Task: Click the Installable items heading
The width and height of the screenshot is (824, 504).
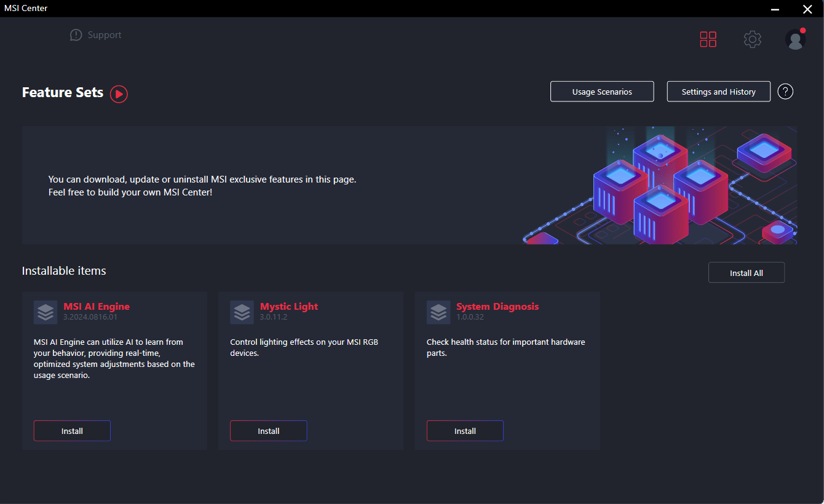Action: click(64, 270)
